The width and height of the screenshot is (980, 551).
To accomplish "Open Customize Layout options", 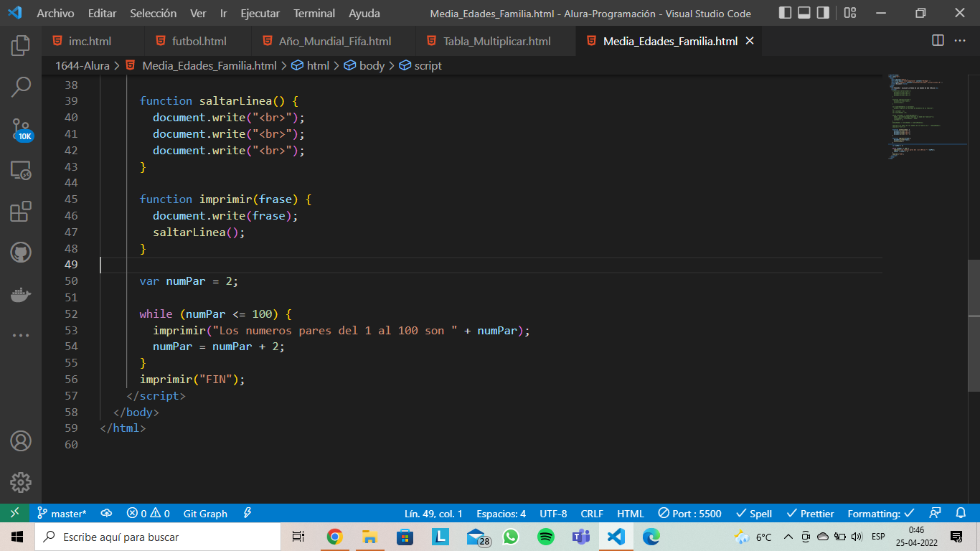I will [850, 13].
